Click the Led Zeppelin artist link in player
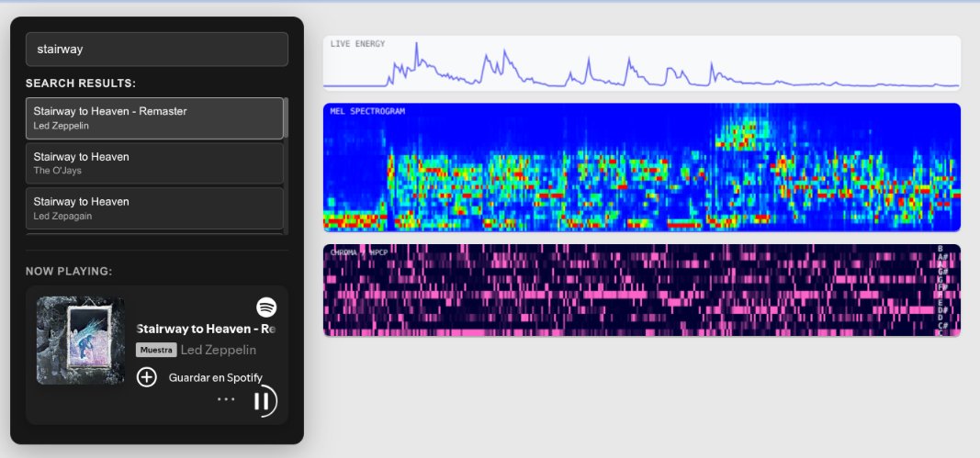The height and width of the screenshot is (458, 980). coord(218,350)
